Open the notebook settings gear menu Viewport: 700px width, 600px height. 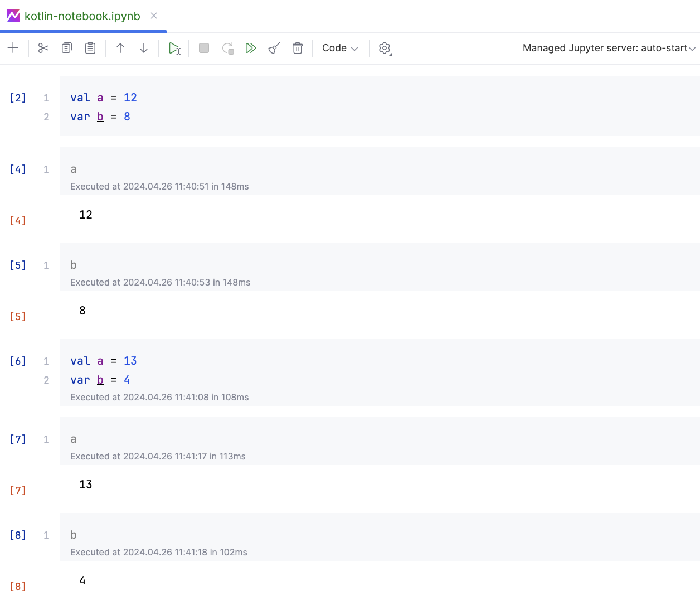pos(385,48)
